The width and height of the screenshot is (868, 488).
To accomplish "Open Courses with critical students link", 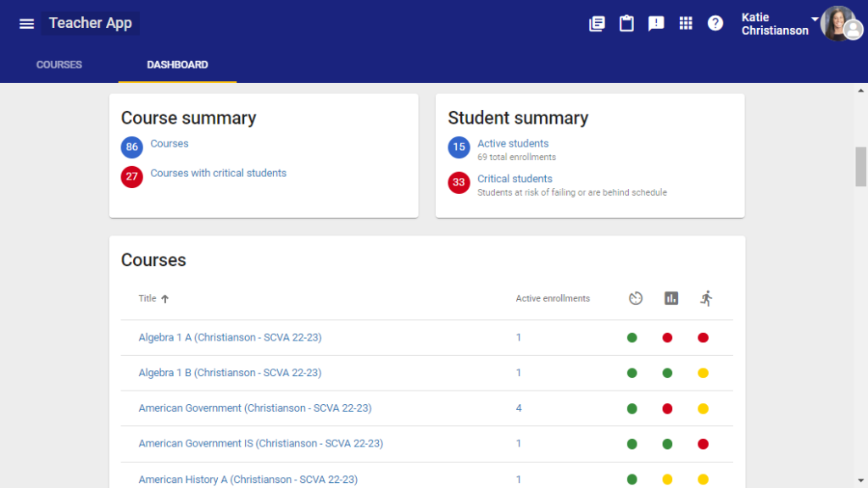I will click(218, 173).
